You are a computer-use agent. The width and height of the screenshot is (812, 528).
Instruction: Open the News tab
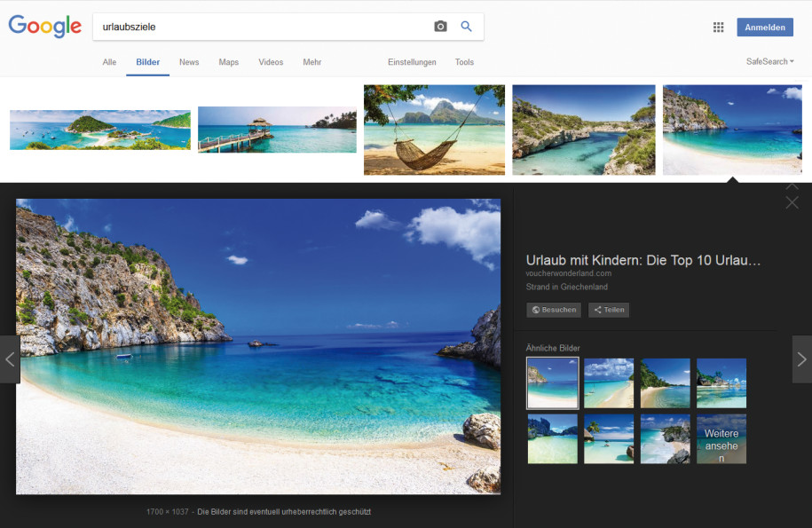click(x=189, y=62)
